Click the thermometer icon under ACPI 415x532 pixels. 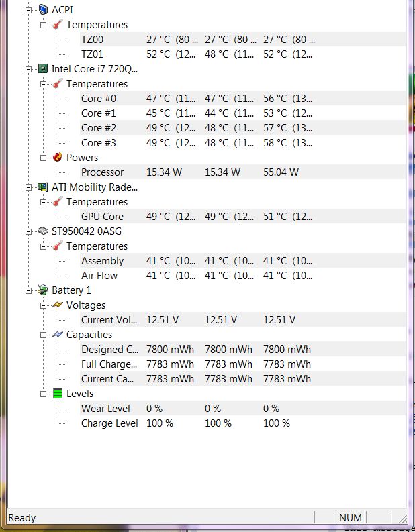pyautogui.click(x=58, y=24)
